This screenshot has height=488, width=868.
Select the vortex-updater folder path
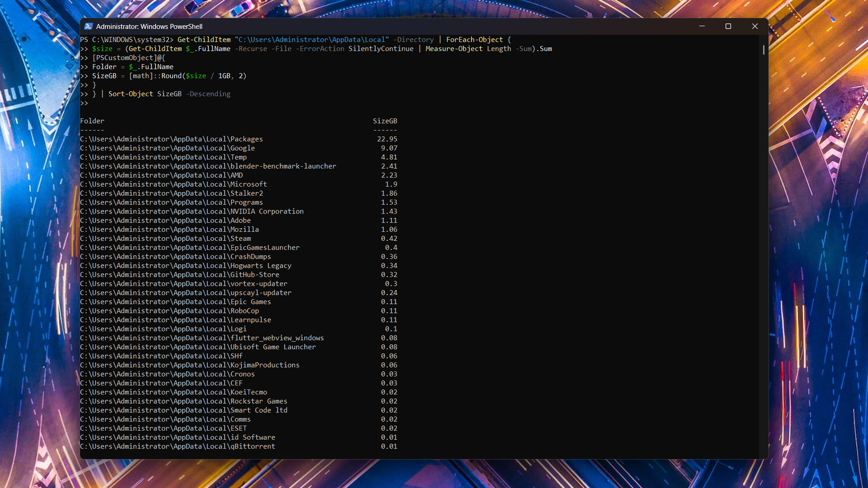click(184, 284)
